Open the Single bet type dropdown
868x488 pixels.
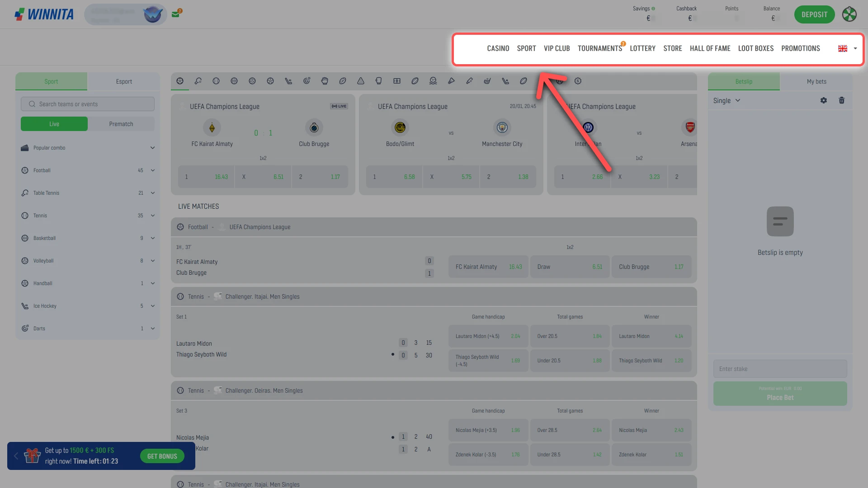coord(726,100)
